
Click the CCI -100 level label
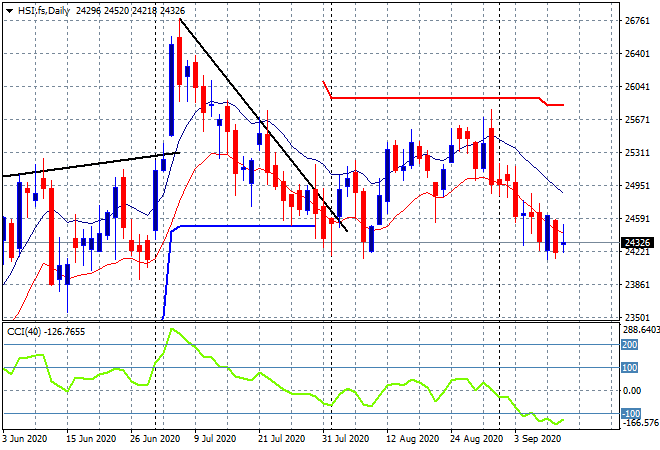(x=631, y=414)
